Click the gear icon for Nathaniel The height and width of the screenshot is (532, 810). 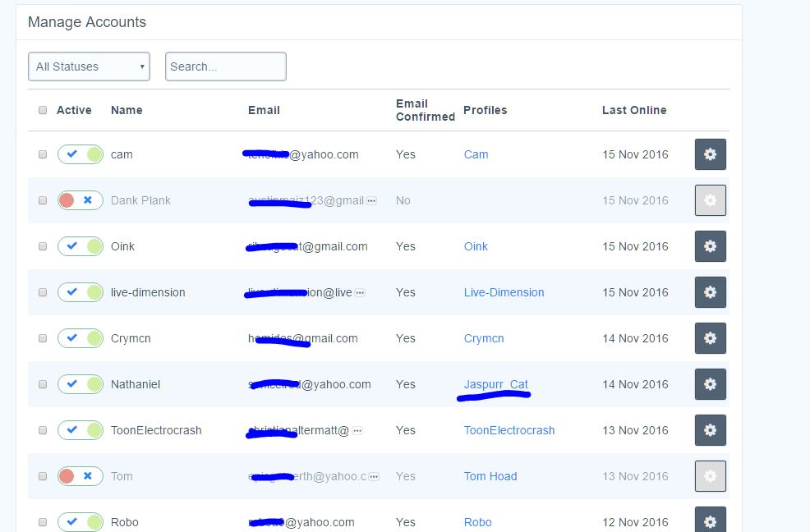[x=710, y=384]
